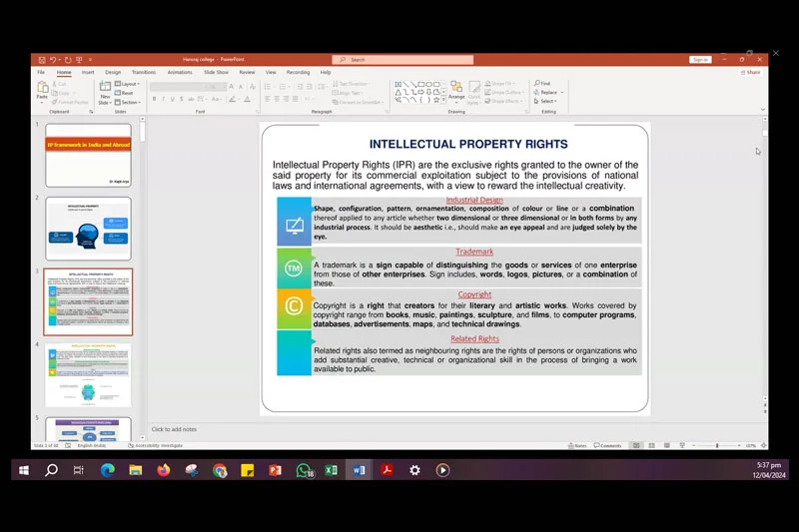799x532 pixels.
Task: Open the Slide Show ribbon tab
Action: click(x=216, y=72)
